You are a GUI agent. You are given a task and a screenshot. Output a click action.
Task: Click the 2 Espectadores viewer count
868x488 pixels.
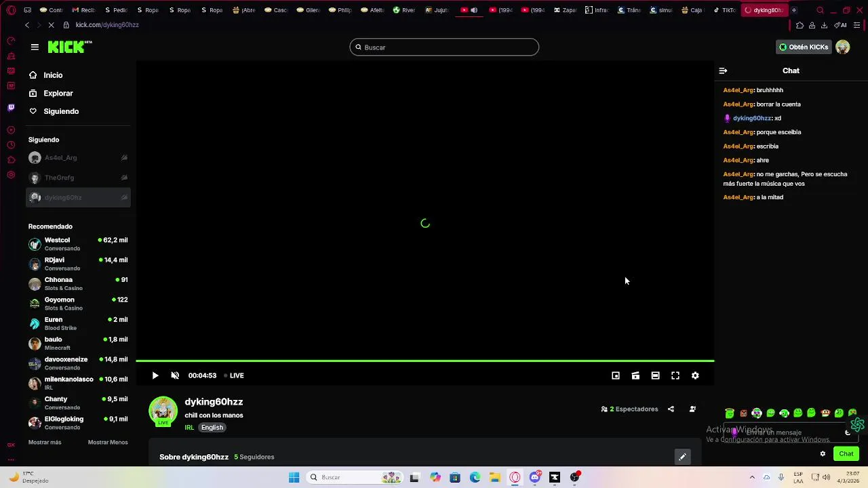tap(629, 409)
